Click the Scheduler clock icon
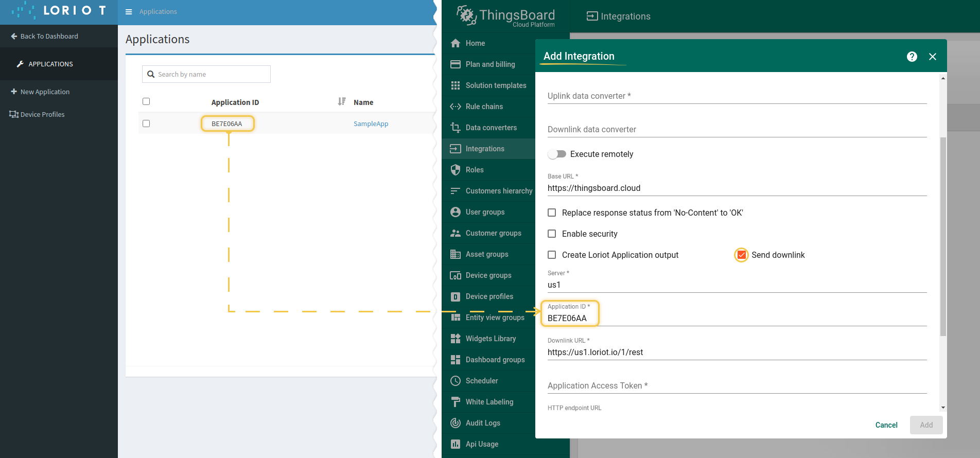The height and width of the screenshot is (458, 980). 455,381
